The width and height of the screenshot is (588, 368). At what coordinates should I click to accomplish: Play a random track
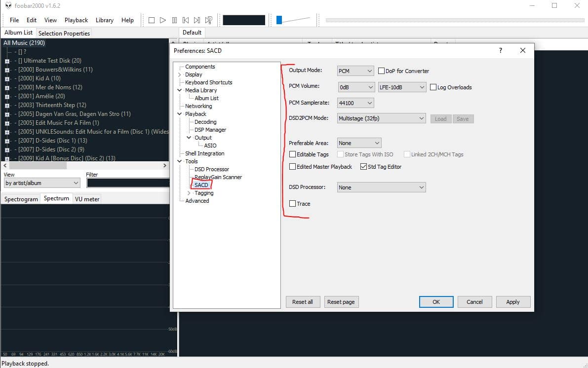click(209, 20)
